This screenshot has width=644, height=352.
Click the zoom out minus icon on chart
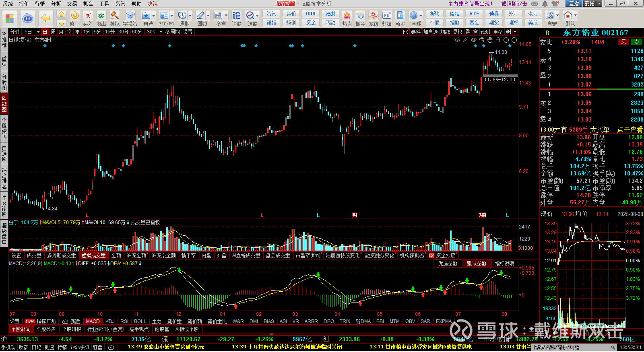coord(514,40)
